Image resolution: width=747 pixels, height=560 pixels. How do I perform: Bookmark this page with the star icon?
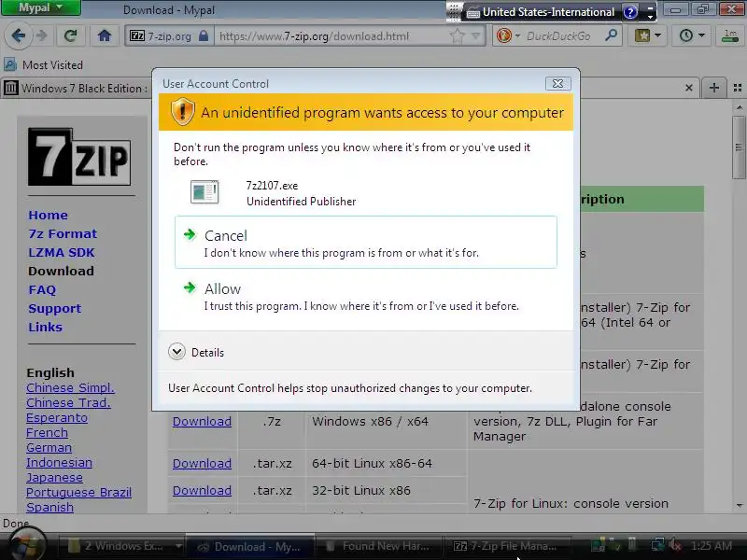(x=458, y=36)
